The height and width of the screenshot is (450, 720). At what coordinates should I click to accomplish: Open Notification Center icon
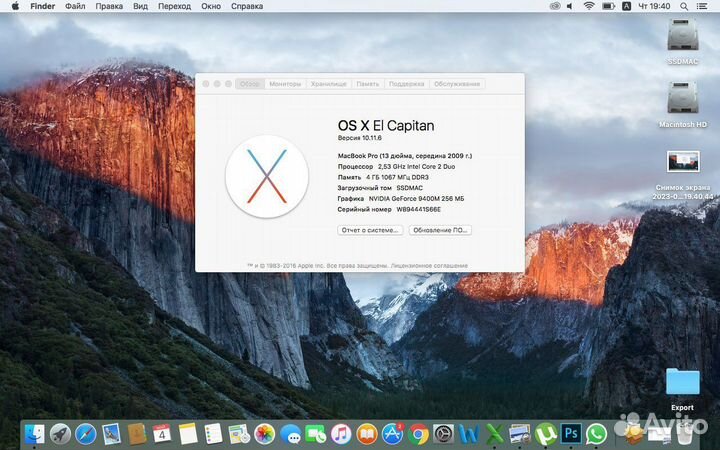click(702, 6)
